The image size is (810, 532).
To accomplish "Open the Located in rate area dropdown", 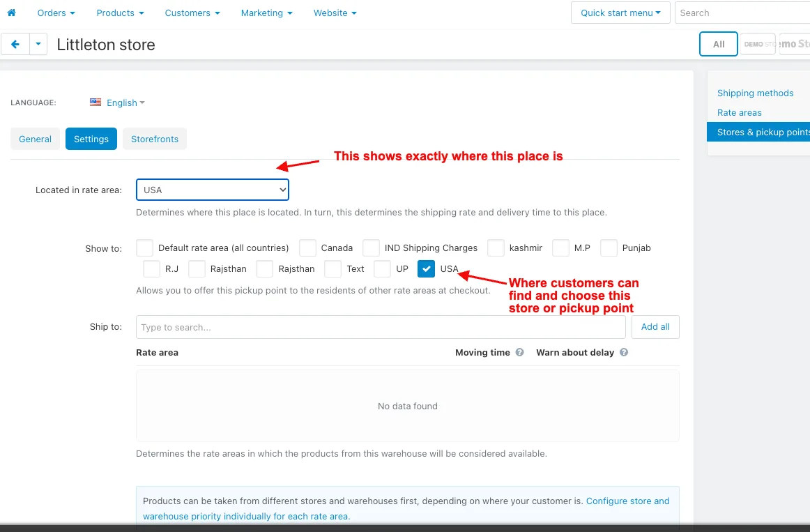I will 213,190.
